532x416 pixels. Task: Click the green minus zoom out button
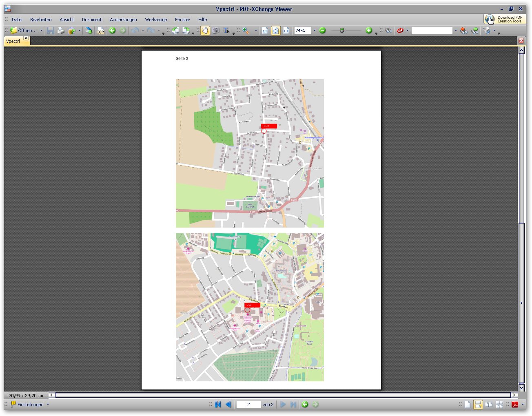(322, 31)
